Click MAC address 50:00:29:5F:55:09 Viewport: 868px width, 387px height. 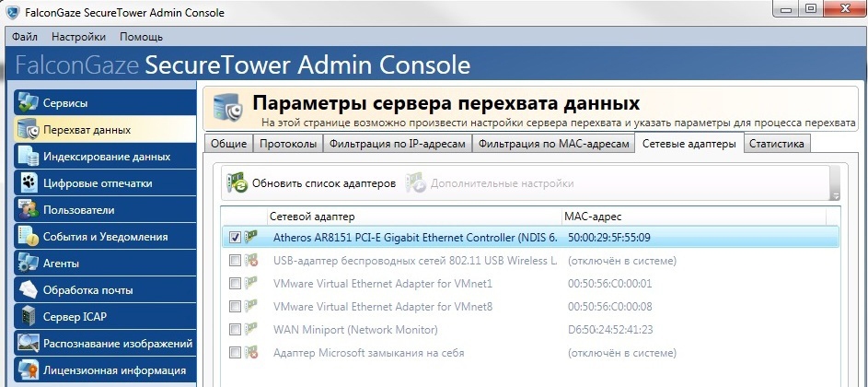[609, 238]
